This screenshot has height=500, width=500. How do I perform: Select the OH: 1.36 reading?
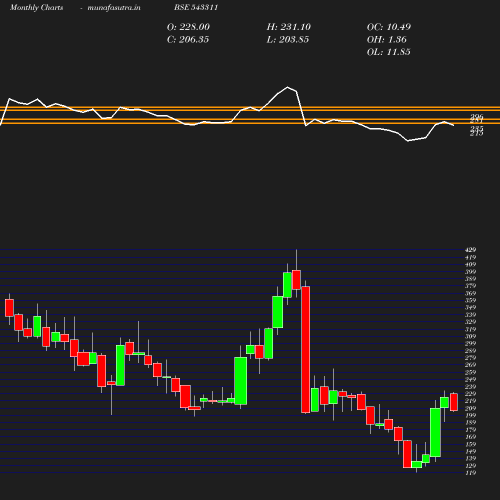pyautogui.click(x=387, y=40)
